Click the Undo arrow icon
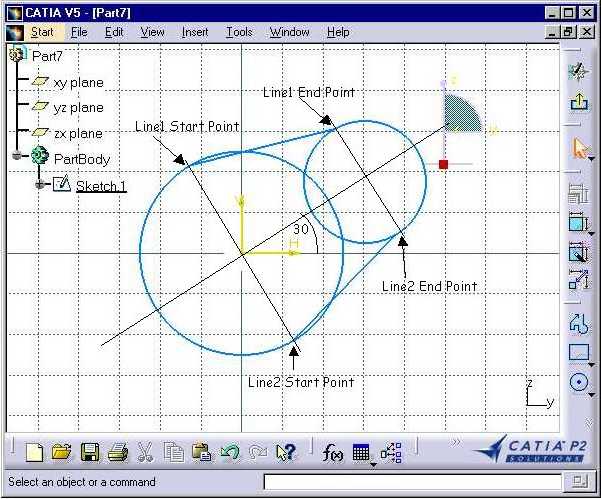601x499 pixels. click(x=230, y=452)
